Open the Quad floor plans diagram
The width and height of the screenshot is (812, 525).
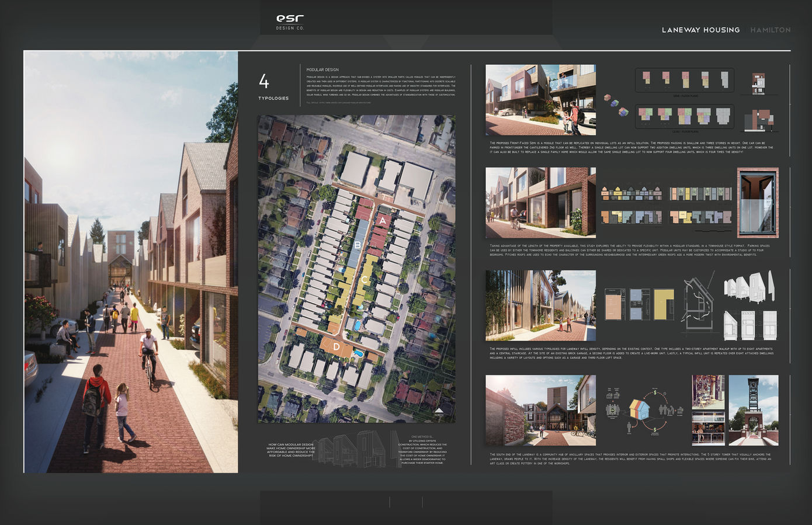685,117
